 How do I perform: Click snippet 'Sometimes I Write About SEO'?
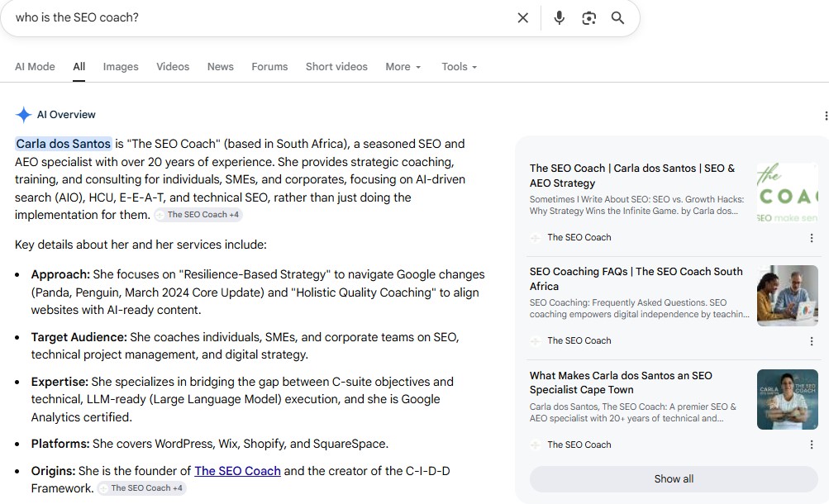click(636, 205)
